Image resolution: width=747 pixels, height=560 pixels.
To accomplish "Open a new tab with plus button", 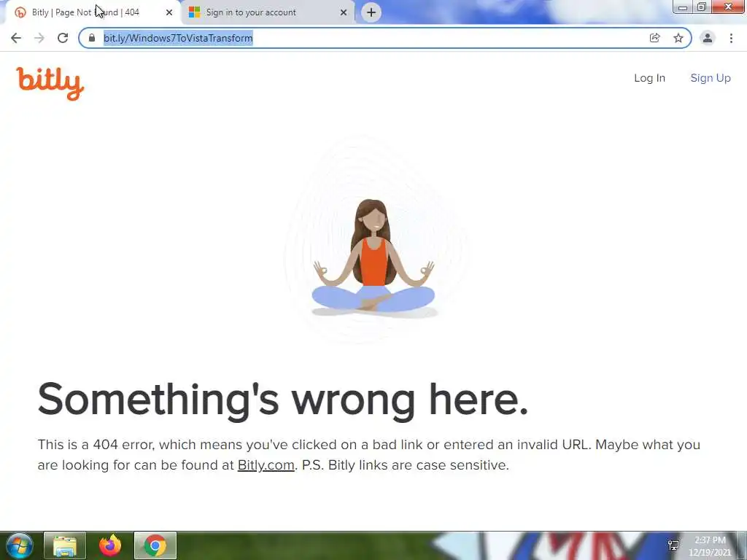I will (x=371, y=12).
